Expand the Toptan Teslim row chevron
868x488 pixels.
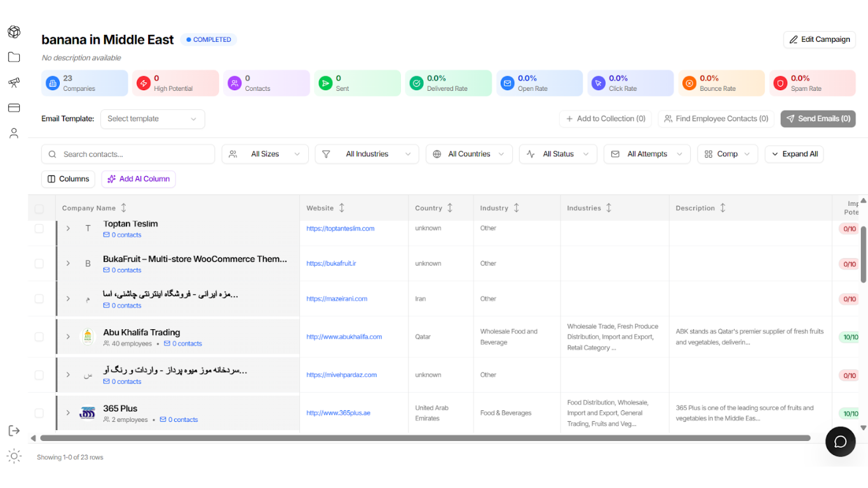pyautogui.click(x=68, y=228)
